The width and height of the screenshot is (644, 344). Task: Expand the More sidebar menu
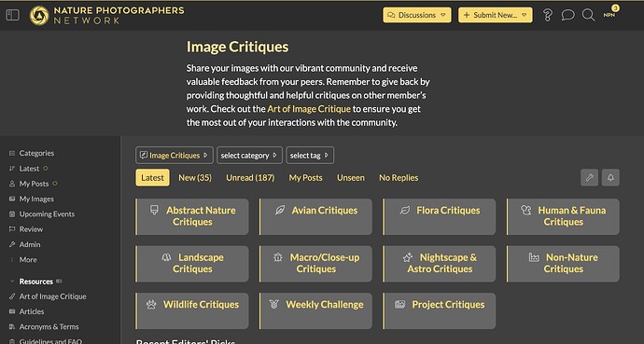(x=28, y=259)
